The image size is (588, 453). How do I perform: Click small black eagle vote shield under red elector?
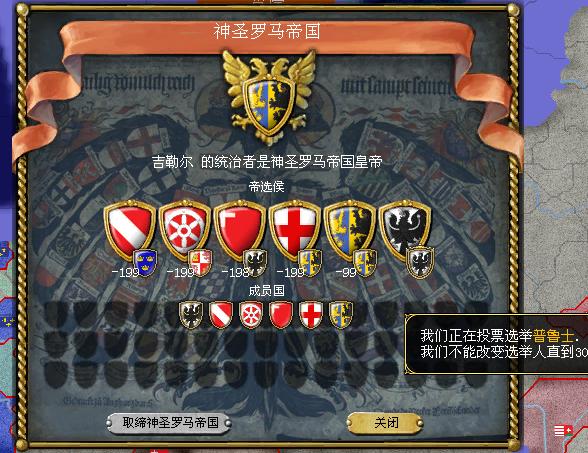255,262
